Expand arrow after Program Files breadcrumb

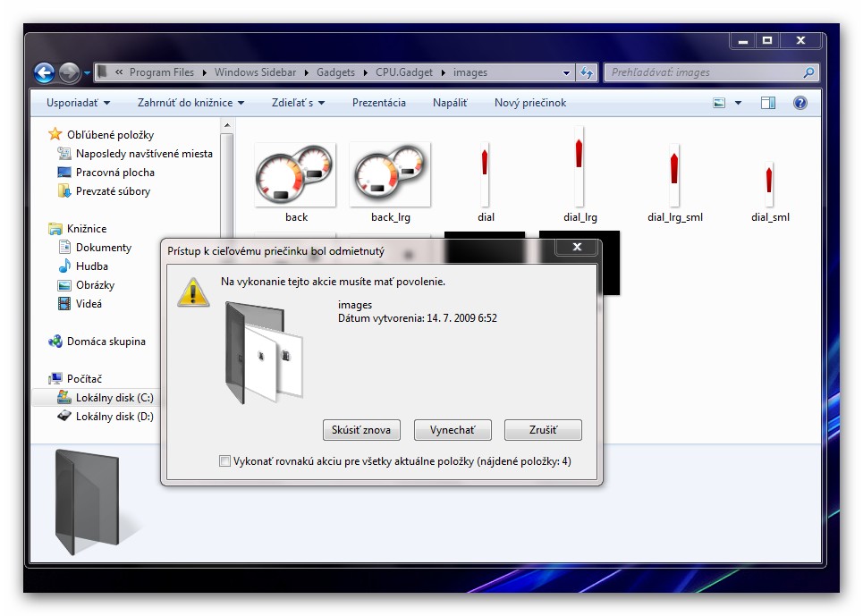[204, 72]
